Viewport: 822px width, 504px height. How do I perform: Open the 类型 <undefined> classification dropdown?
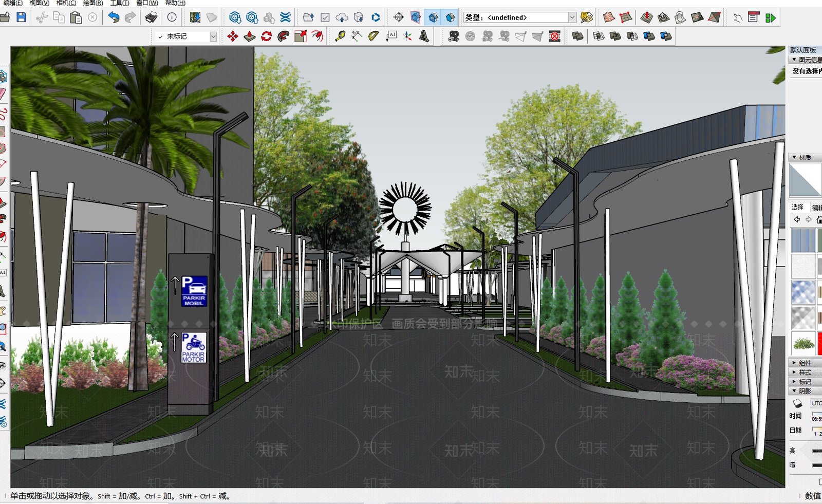[x=572, y=17]
